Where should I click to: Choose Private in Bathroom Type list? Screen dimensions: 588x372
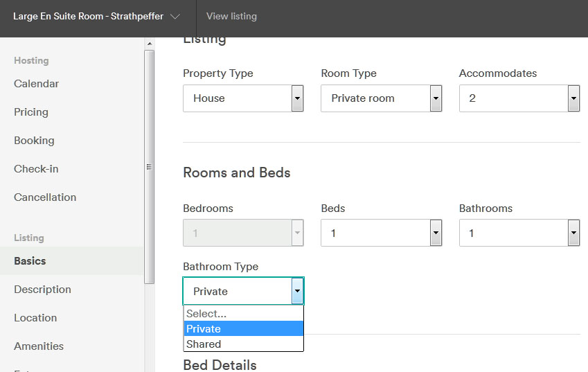coord(204,329)
